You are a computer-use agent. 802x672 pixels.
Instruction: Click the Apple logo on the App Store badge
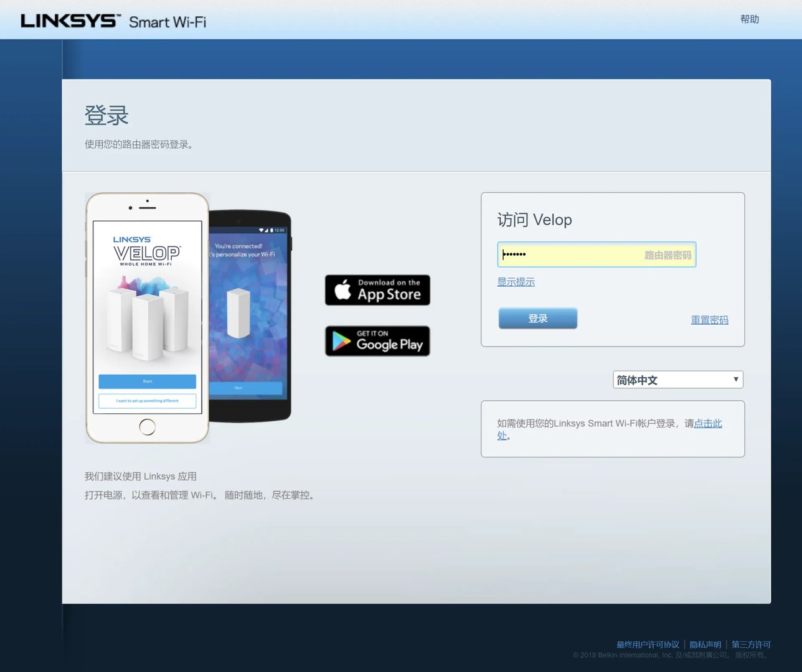click(x=341, y=289)
